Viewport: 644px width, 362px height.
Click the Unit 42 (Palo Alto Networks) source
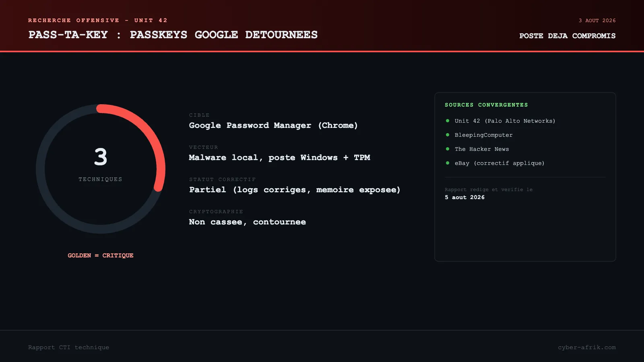505,121
